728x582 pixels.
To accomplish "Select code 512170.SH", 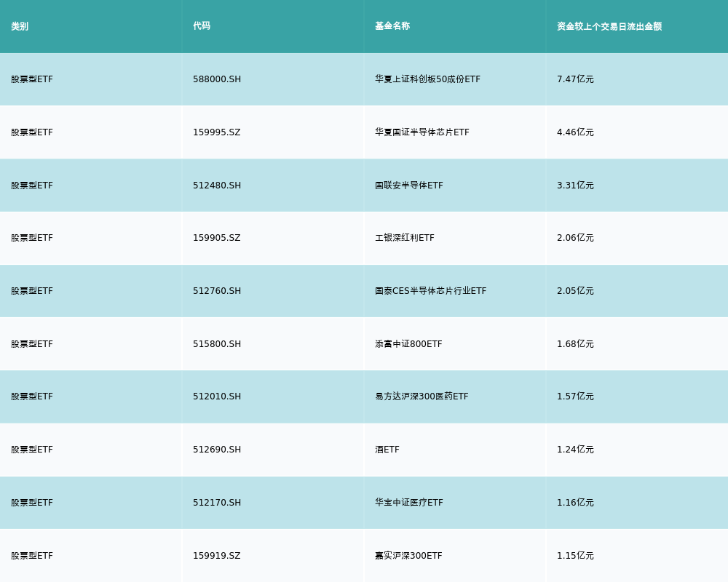I will point(217,503).
